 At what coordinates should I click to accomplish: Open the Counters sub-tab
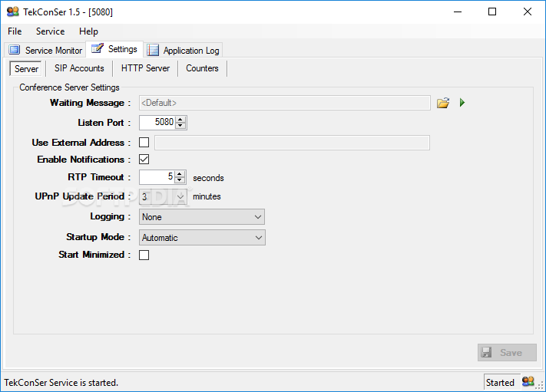(x=202, y=68)
